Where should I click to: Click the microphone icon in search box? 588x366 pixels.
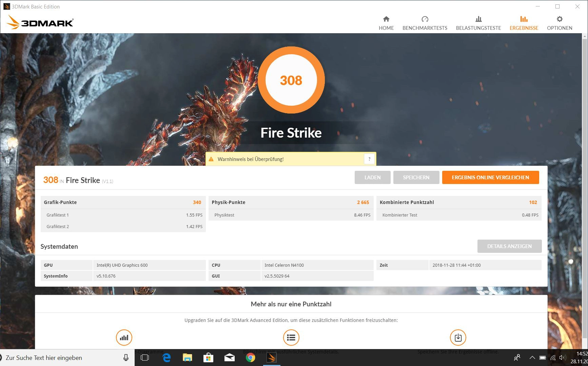tap(126, 358)
